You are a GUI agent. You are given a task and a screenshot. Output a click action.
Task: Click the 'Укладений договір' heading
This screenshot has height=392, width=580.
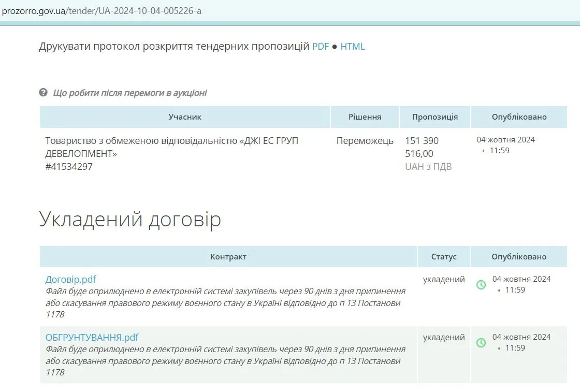tap(130, 219)
